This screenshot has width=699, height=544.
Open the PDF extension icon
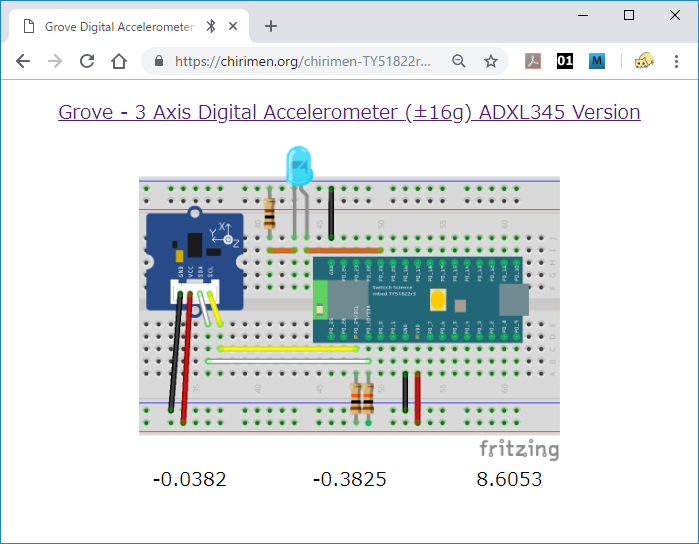[535, 61]
